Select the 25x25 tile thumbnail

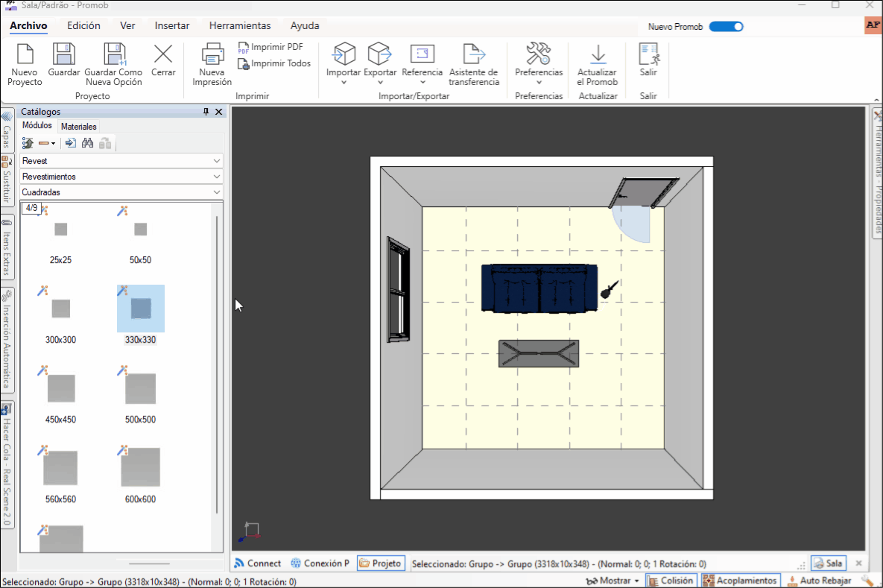point(61,230)
